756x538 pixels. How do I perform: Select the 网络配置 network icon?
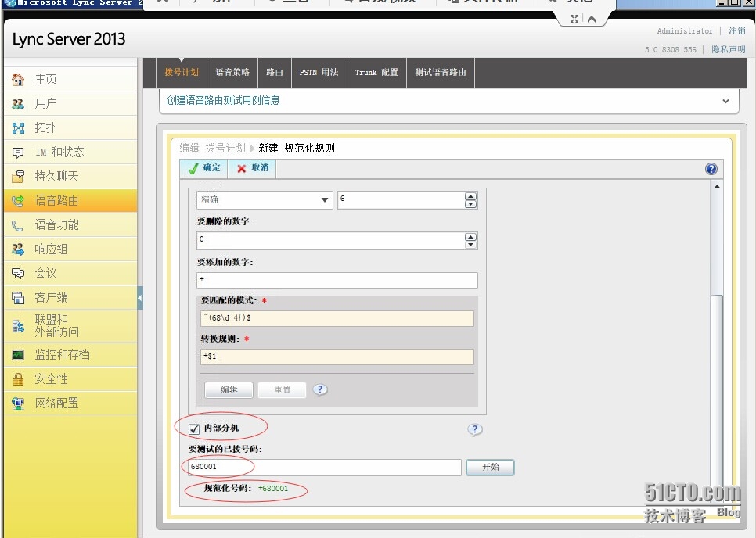pyautogui.click(x=18, y=403)
